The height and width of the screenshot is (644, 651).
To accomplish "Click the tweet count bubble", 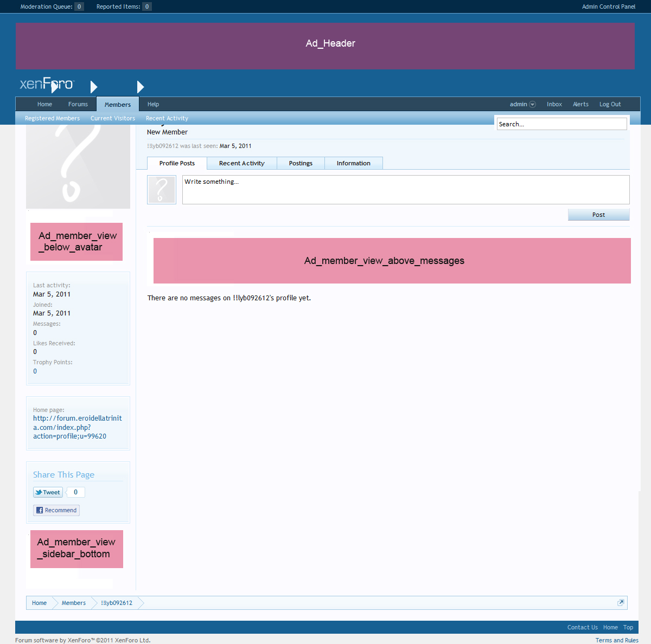I will click(x=75, y=492).
